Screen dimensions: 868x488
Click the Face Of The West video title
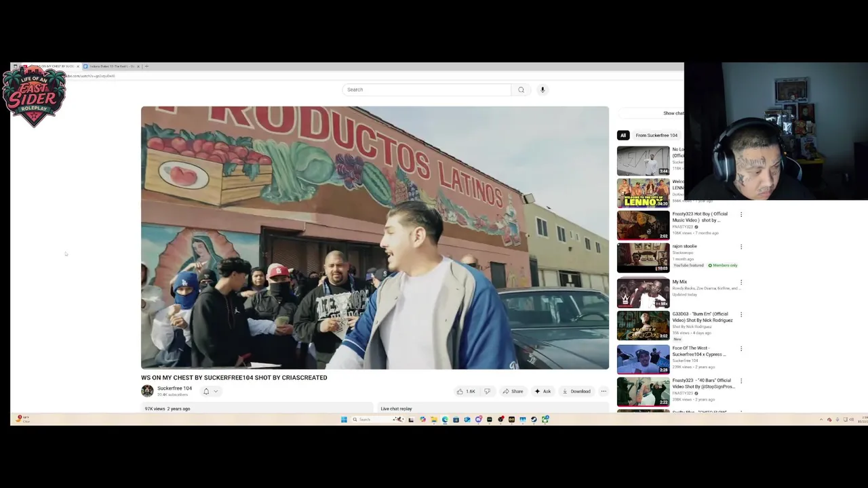coord(698,351)
